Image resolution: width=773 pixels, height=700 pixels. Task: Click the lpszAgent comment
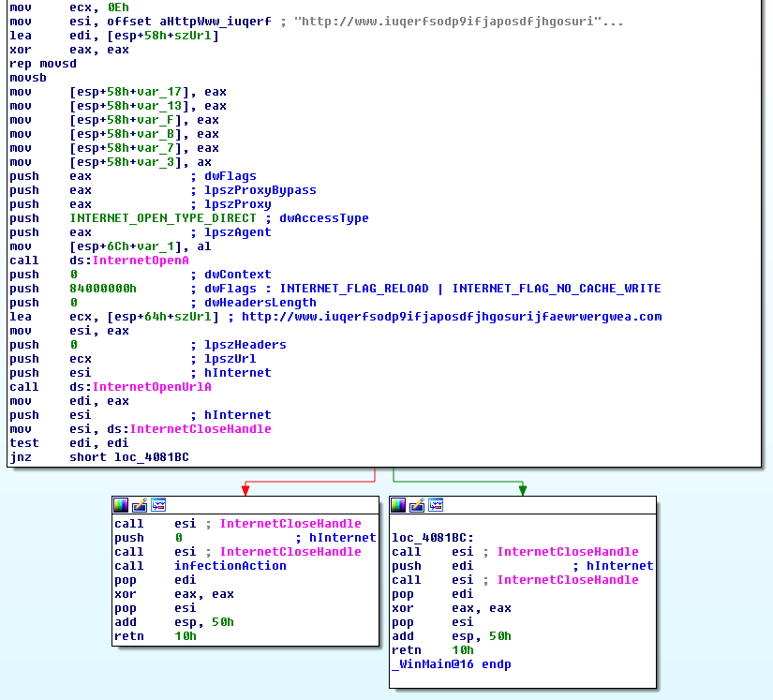(238, 232)
